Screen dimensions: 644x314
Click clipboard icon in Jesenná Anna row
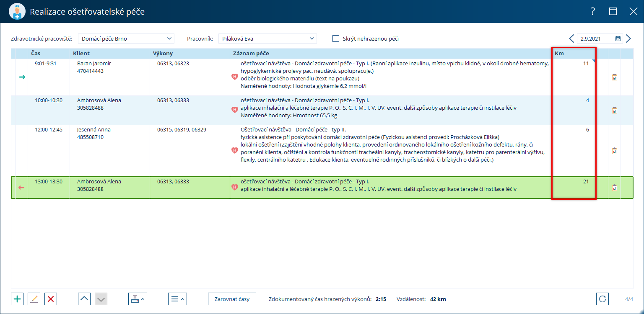pos(615,151)
